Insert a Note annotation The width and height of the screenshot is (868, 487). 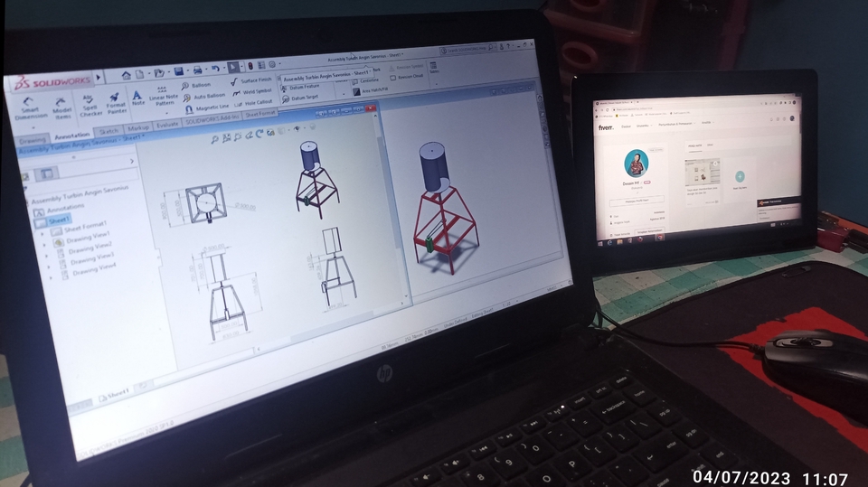138,97
